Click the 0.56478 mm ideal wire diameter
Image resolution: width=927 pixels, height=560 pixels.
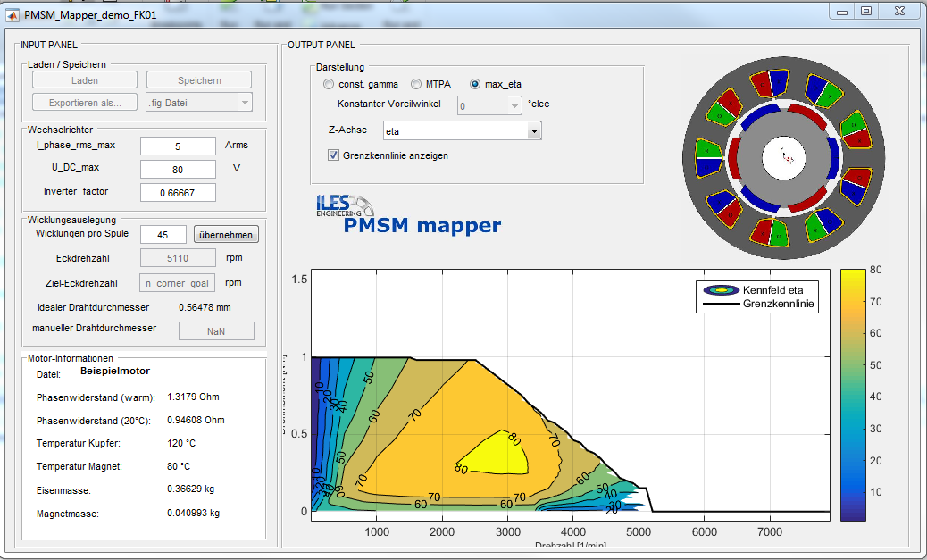click(x=205, y=307)
